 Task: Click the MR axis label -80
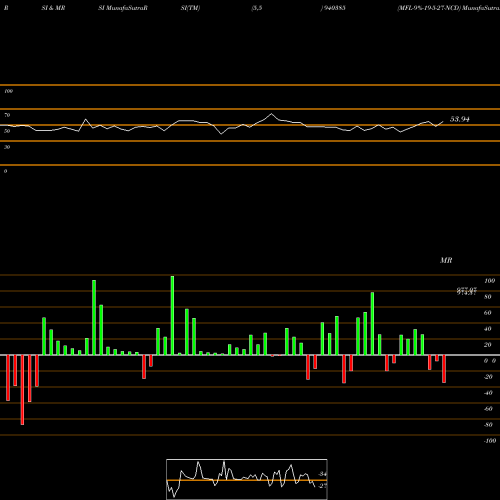click(x=488, y=425)
